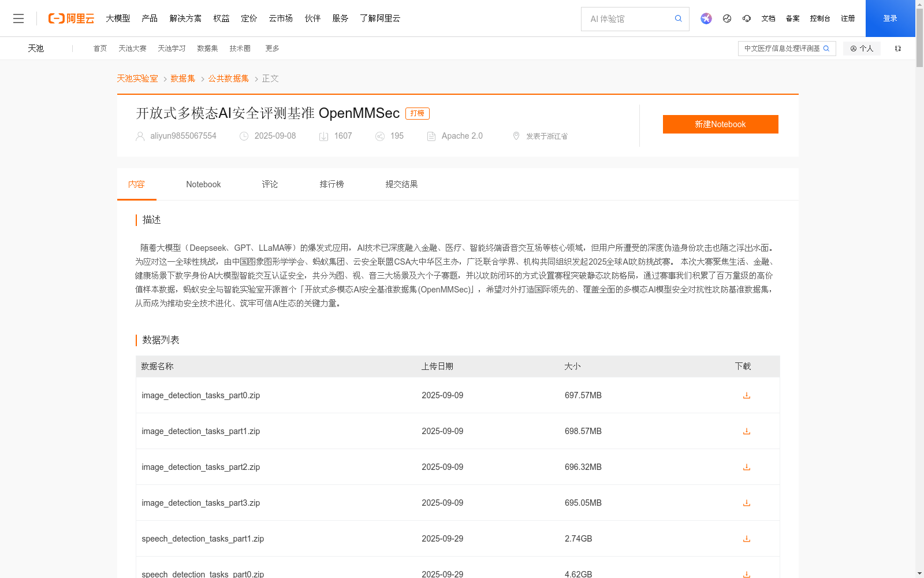Open the hamburger navigation menu

[18, 18]
